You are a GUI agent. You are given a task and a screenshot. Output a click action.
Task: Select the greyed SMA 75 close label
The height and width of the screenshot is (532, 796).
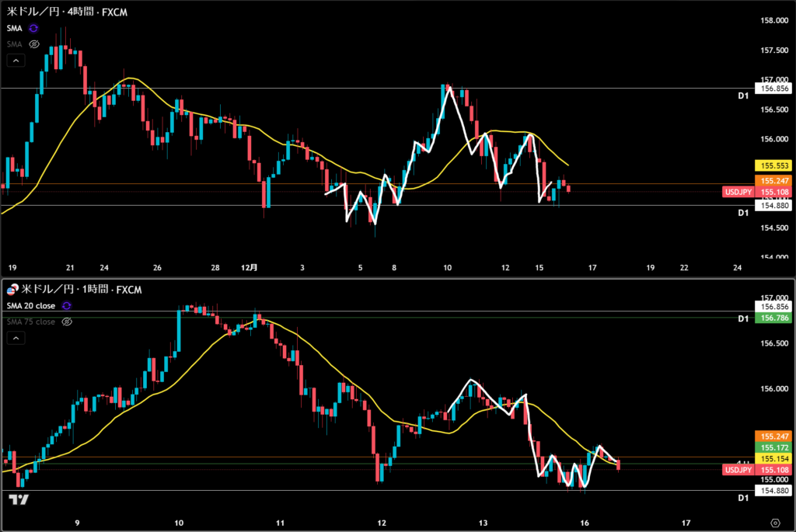30,322
